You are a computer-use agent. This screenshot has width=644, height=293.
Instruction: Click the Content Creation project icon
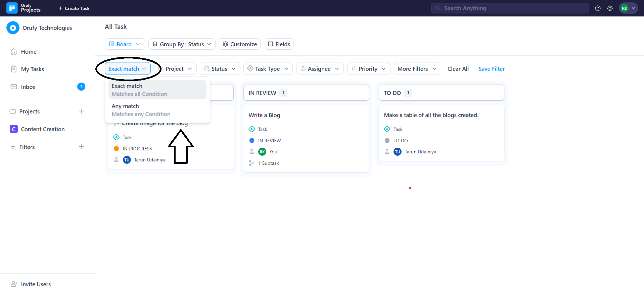pyautogui.click(x=14, y=129)
